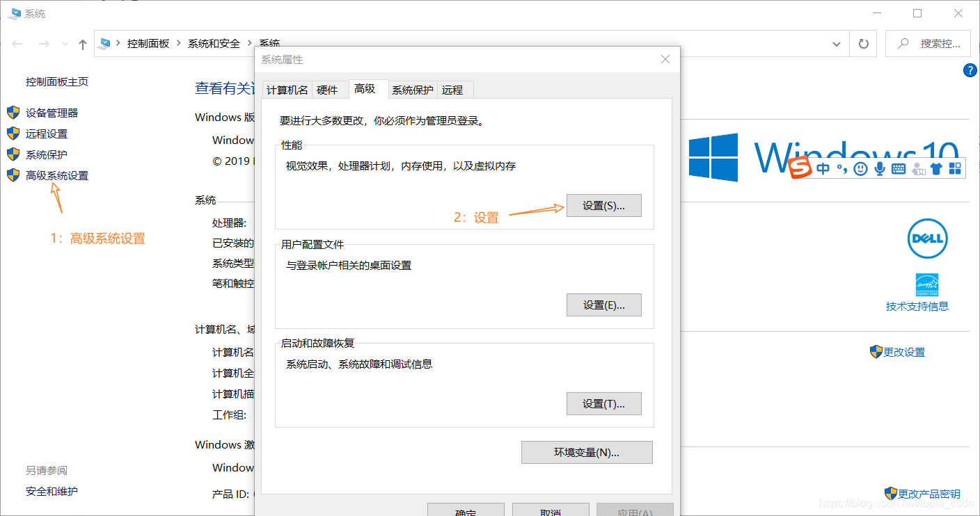Image resolution: width=980 pixels, height=516 pixels.
Task: Open Sogou emoji smiley icon
Action: tap(861, 168)
